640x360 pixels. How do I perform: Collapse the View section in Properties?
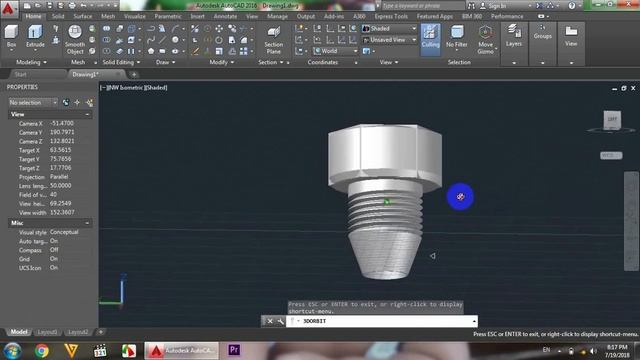pos(87,115)
